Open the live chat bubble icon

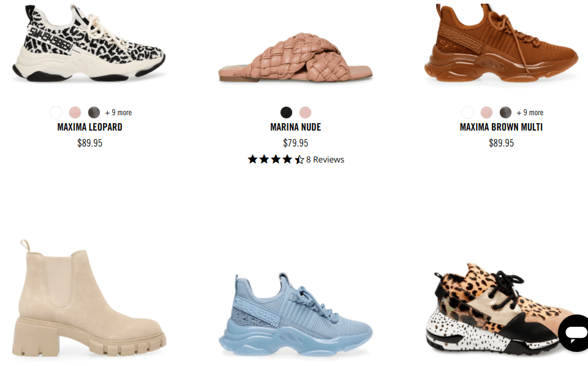point(574,333)
